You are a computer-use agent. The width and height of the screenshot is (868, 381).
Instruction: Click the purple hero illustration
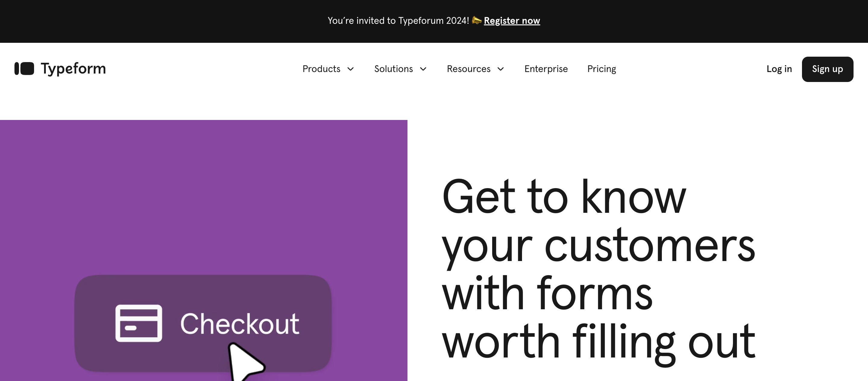[202, 185]
